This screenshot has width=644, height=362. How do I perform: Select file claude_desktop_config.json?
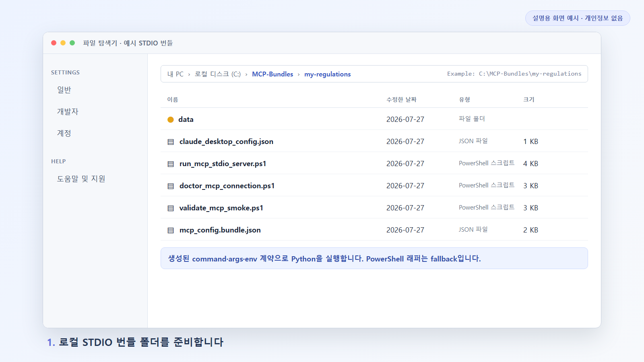coord(226,142)
